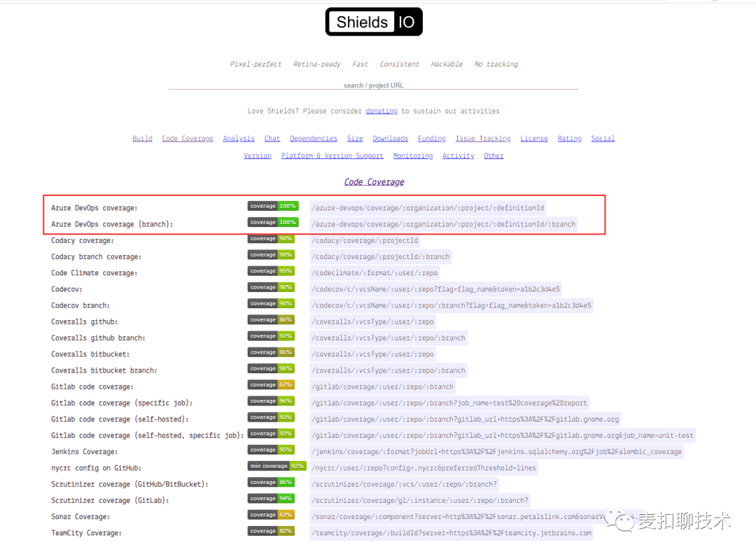This screenshot has height=554, width=756.
Task: Go to the License category
Action: pyautogui.click(x=533, y=139)
